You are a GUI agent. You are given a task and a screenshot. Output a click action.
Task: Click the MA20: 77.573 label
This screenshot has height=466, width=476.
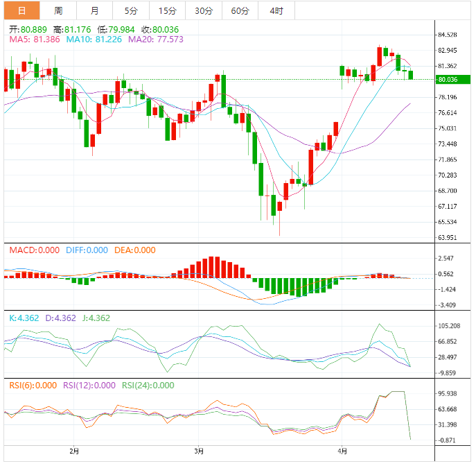tap(156, 40)
